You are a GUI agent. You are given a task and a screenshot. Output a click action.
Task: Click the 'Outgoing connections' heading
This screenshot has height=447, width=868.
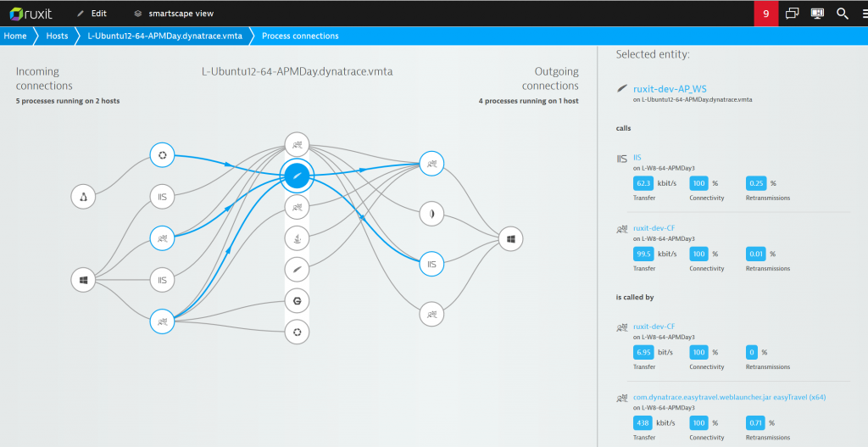tap(550, 79)
